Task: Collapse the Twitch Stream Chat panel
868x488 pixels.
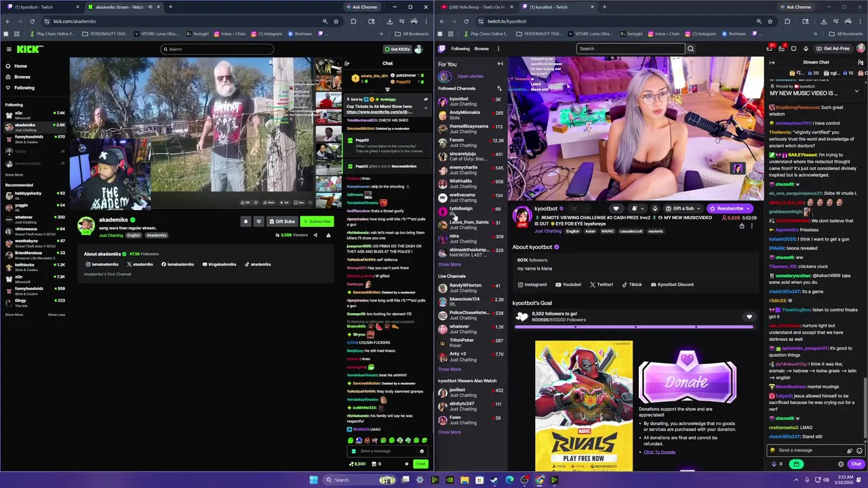Action: click(x=772, y=62)
